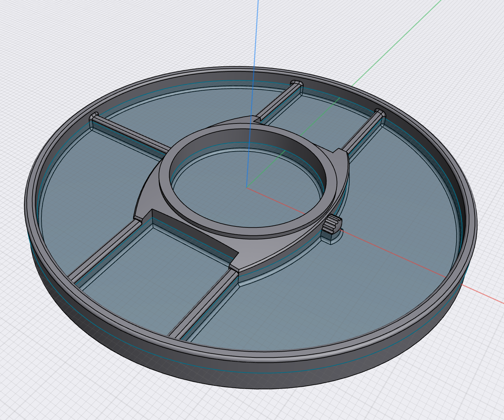Click the far-left compartment floor

96,192
